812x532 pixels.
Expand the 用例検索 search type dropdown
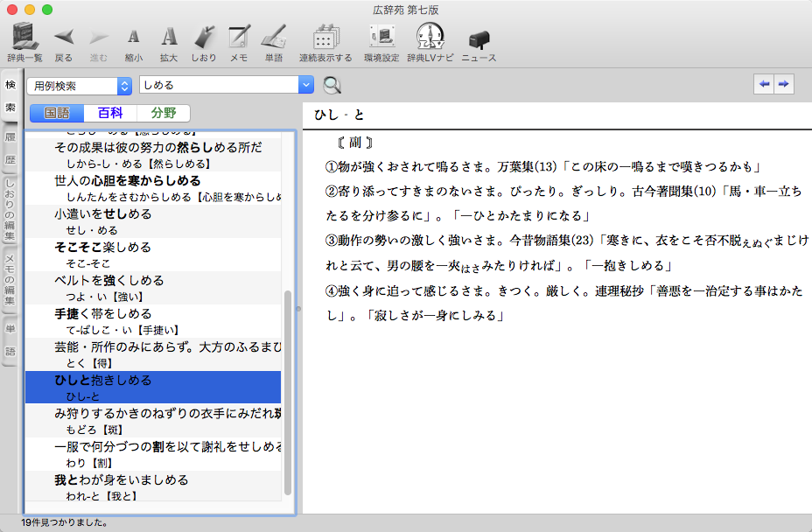click(123, 86)
